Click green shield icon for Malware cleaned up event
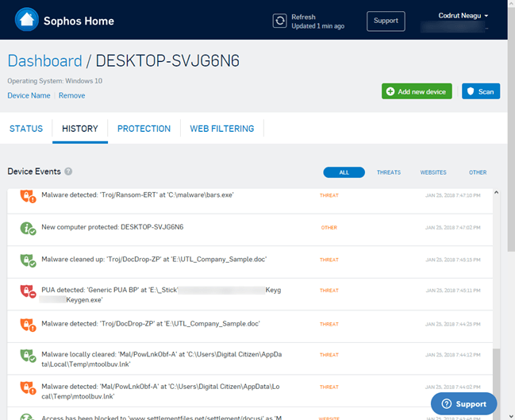 (x=28, y=260)
